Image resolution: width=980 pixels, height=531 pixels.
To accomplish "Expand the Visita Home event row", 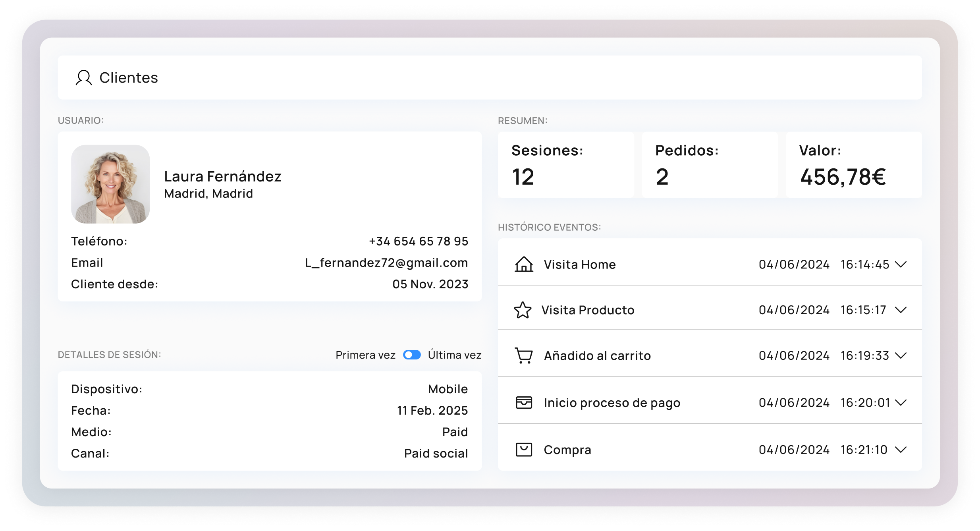I will [x=901, y=264].
